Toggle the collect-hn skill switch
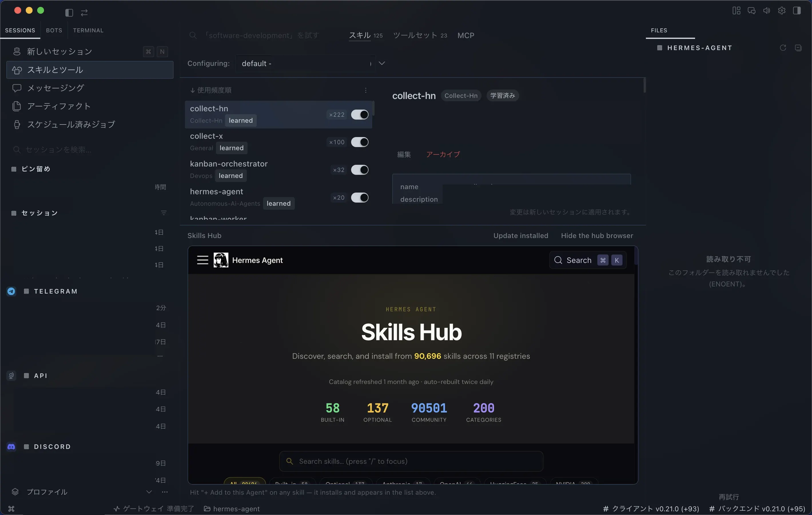The height and width of the screenshot is (515, 812). [359, 115]
